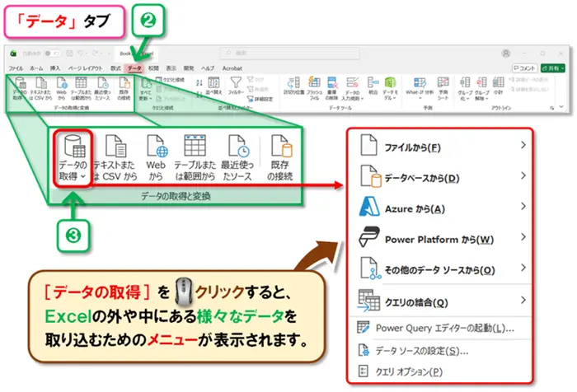
Task: Click the データベースから database icon in menu
Action: click(x=370, y=176)
